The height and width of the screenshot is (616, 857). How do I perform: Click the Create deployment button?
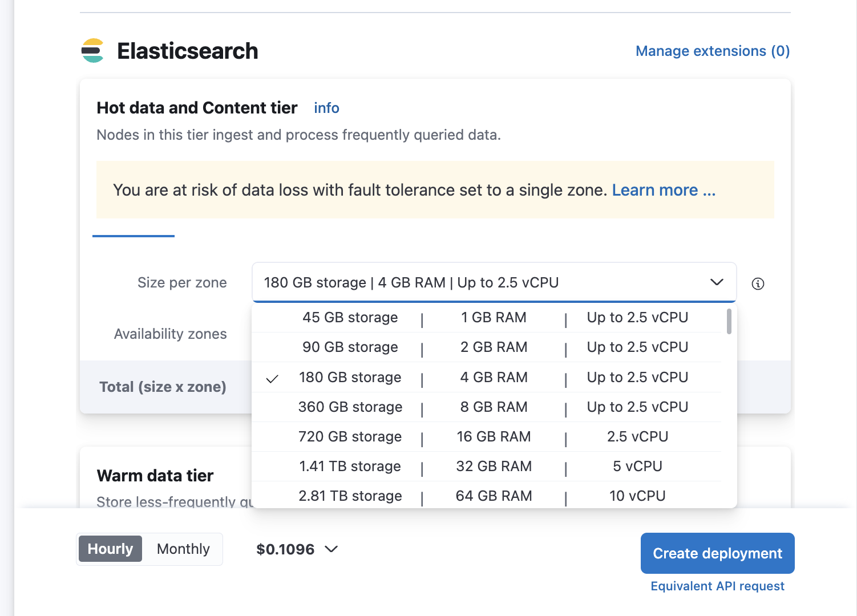click(x=717, y=553)
